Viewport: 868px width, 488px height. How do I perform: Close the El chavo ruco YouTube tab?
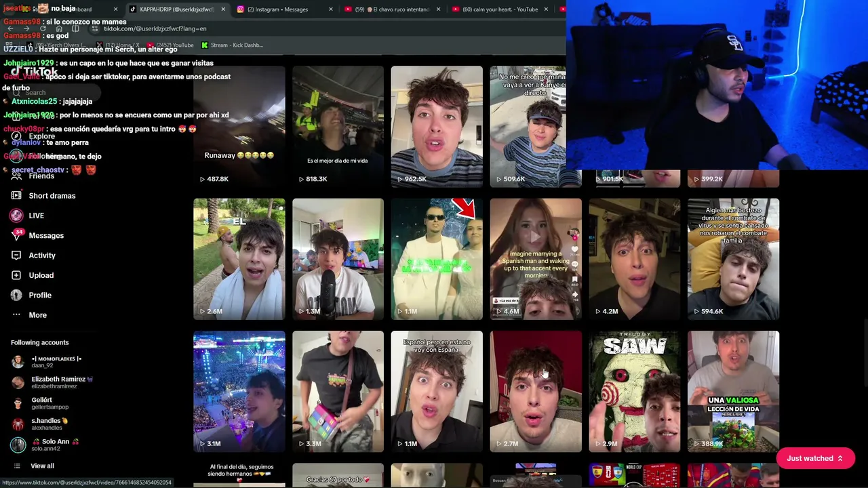pyautogui.click(x=438, y=9)
